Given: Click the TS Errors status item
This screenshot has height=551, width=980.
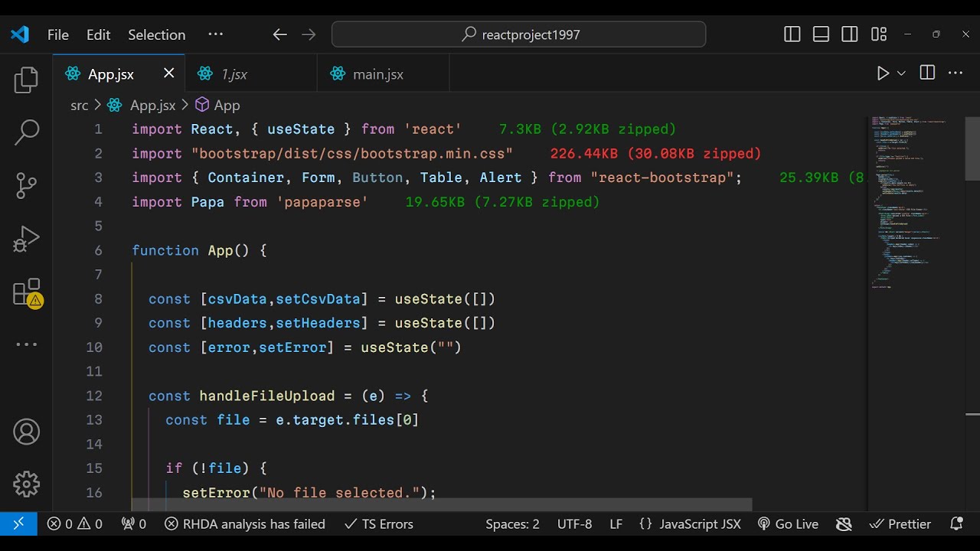Looking at the screenshot, I should click(379, 523).
